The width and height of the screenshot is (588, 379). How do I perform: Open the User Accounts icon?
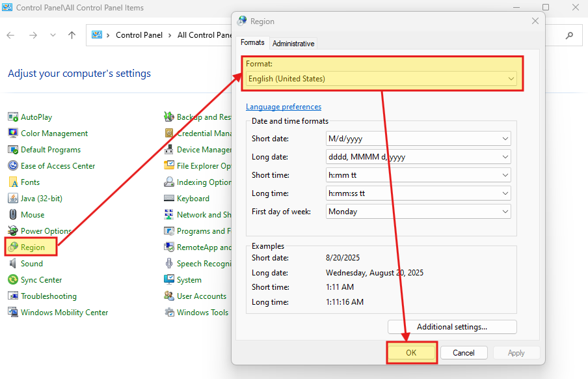click(x=169, y=296)
